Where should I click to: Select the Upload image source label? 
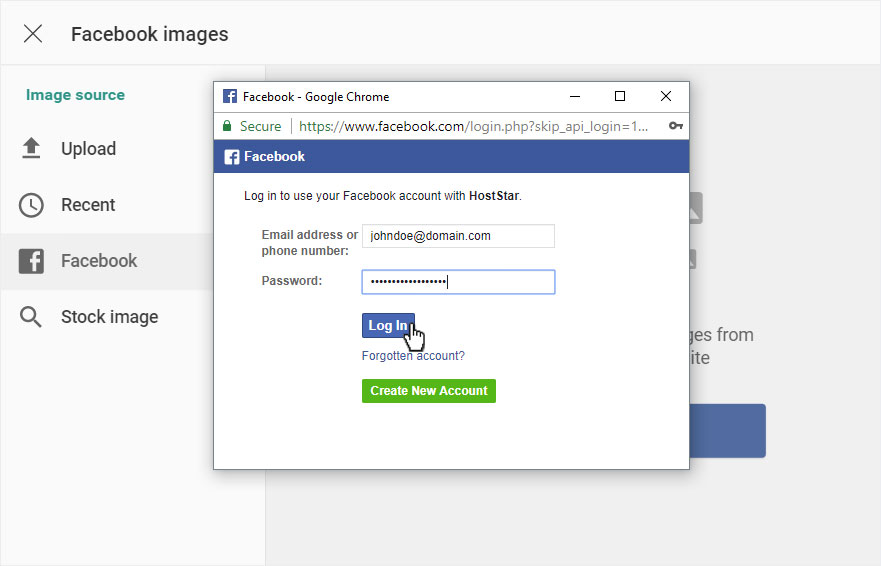coord(88,149)
